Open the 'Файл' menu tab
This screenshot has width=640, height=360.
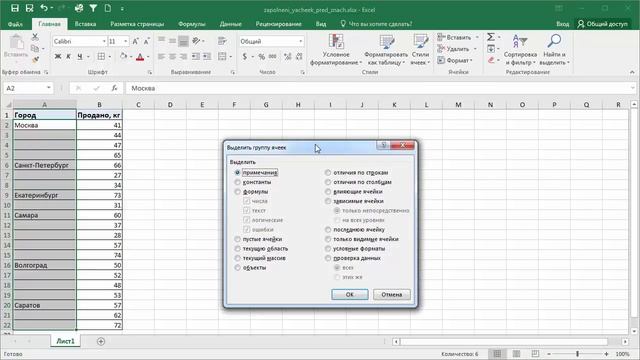(15, 24)
